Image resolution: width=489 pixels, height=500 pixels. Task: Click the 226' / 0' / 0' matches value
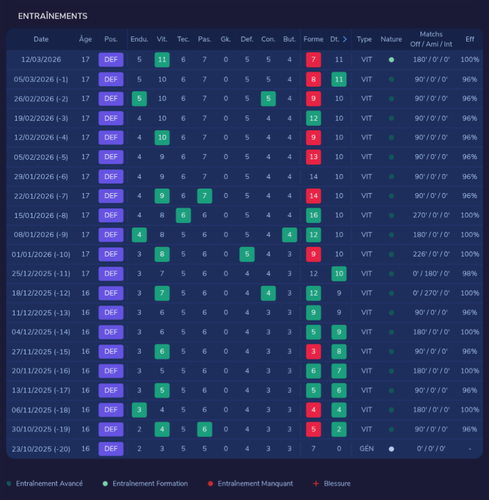point(431,254)
